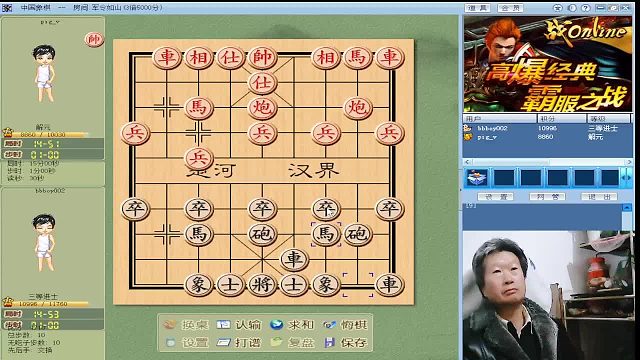Select the advanced red 兵 at the river
Screen dimensions: 640x360
pyautogui.click(x=198, y=158)
